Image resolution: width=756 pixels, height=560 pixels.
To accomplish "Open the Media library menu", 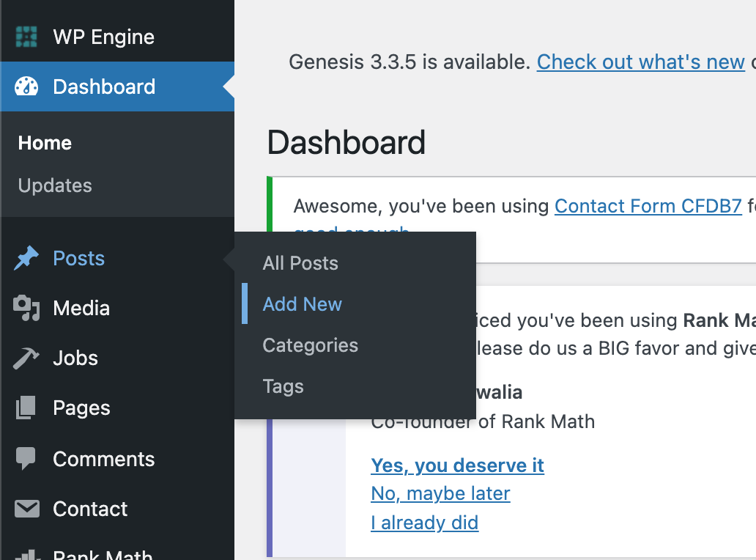I will pyautogui.click(x=118, y=308).
